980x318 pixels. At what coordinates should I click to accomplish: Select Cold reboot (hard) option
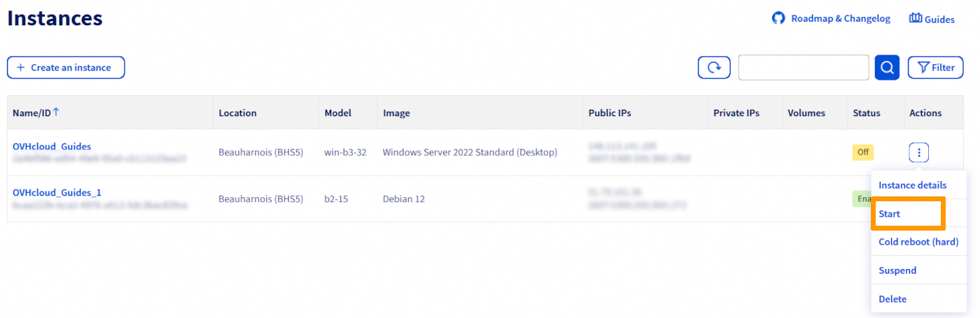tap(918, 242)
